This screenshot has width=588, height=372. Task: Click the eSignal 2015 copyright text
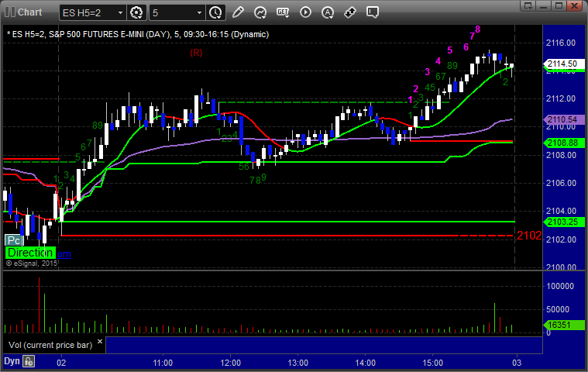[32, 263]
